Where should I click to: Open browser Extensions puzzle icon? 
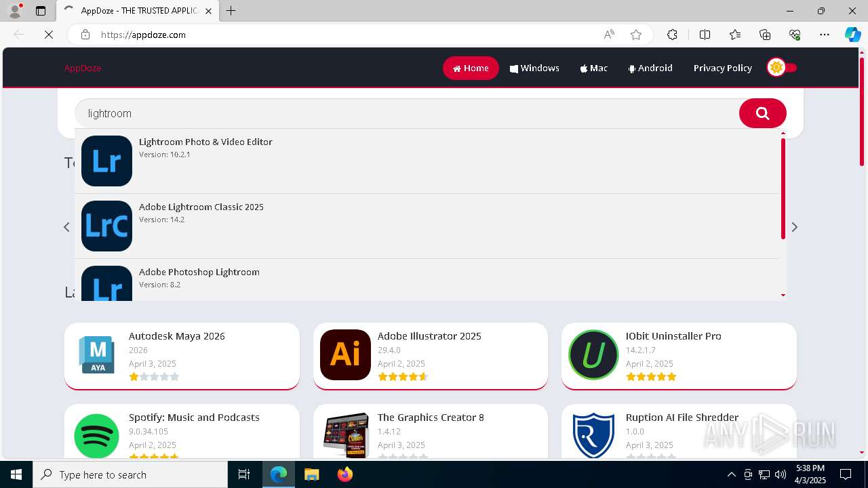point(672,35)
